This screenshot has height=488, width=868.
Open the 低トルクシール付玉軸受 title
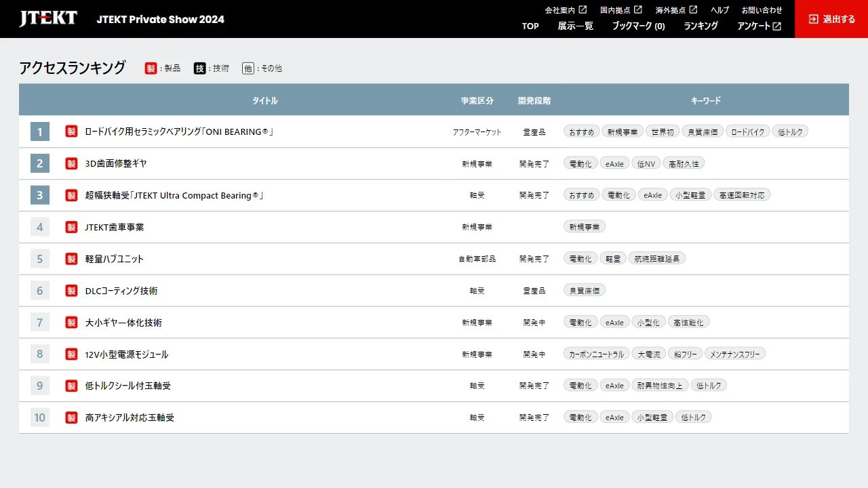click(x=128, y=386)
